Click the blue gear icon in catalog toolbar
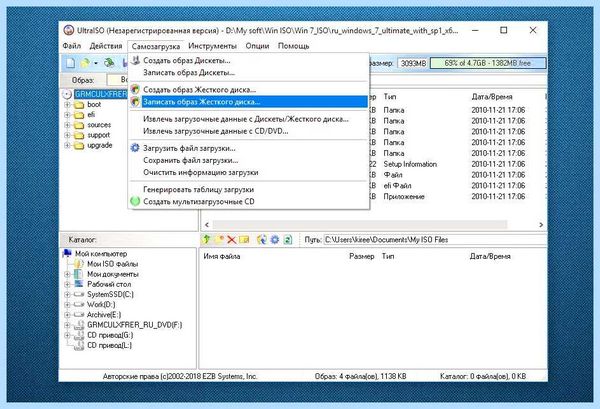This screenshot has height=409, width=600. pos(275,240)
